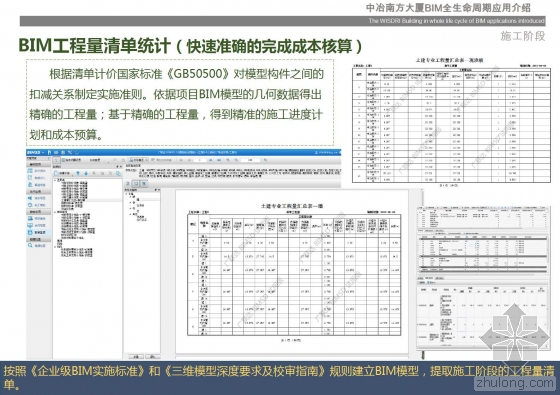Viewport: 560px width, 395px height.
Task: Click the middle of three small view buttons
Action: click(x=136, y=184)
